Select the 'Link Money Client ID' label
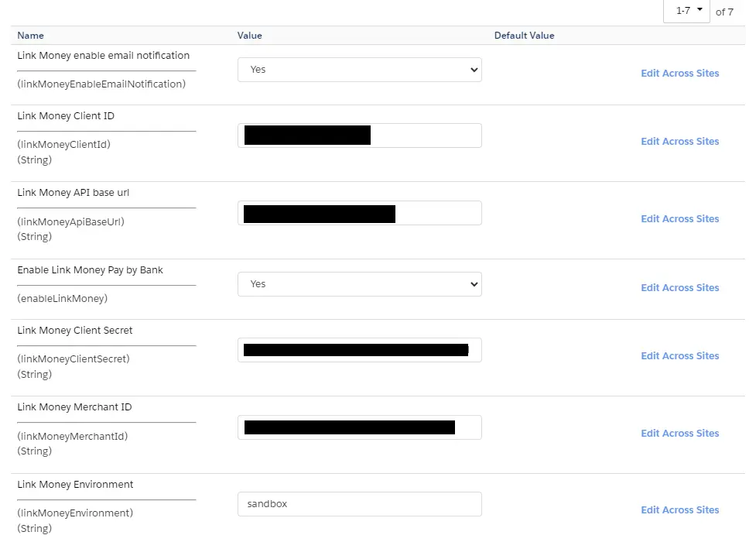 tap(66, 116)
